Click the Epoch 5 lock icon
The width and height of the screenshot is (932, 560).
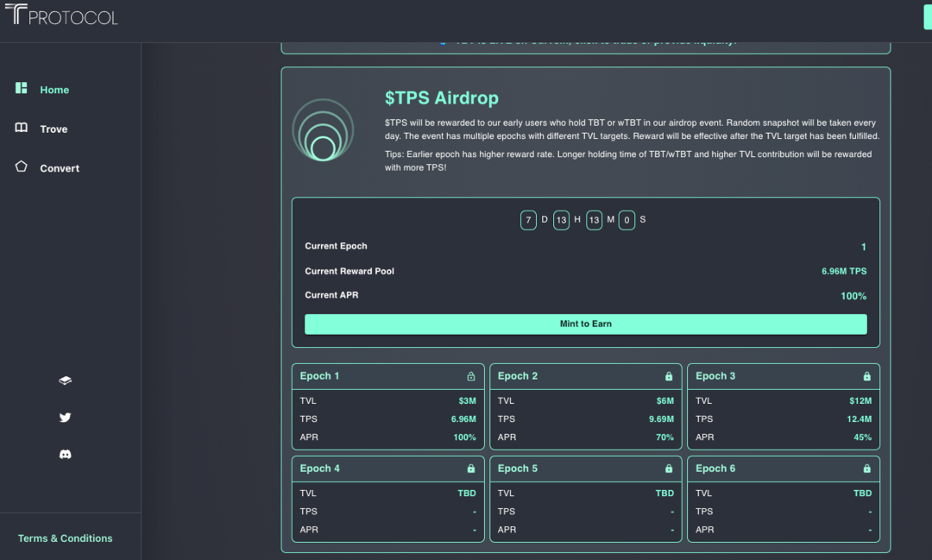[x=669, y=469]
